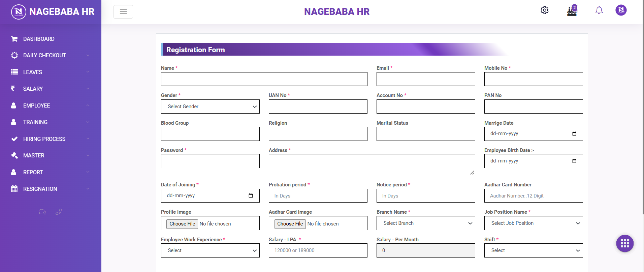Click the notification bell icon

pos(599,10)
